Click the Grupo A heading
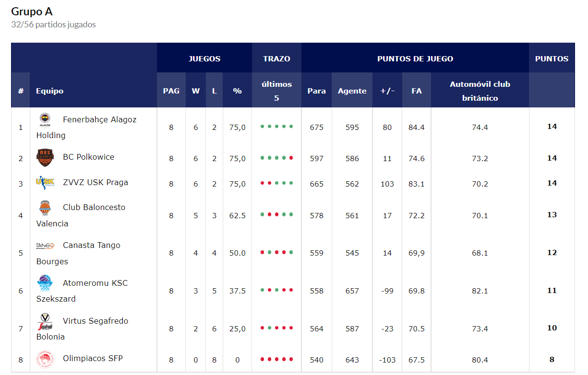 click(x=32, y=12)
